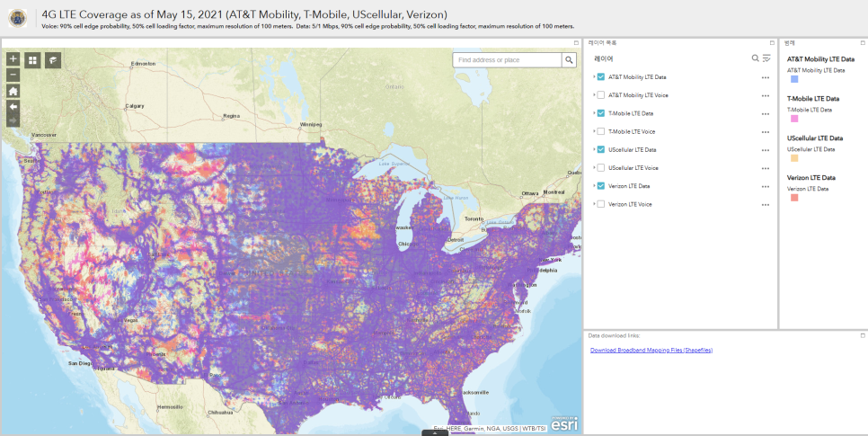
Task: Open options menu for Verizon LTE Voice
Action: pyautogui.click(x=766, y=205)
